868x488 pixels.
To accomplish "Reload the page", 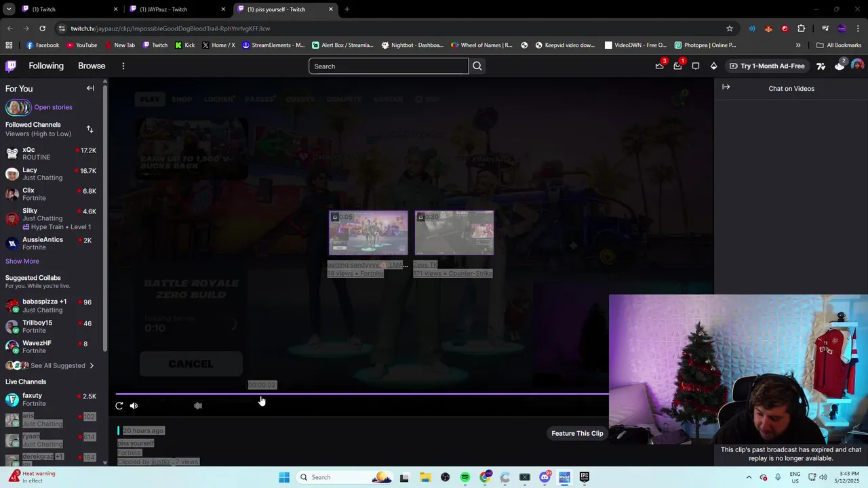I will point(42,28).
